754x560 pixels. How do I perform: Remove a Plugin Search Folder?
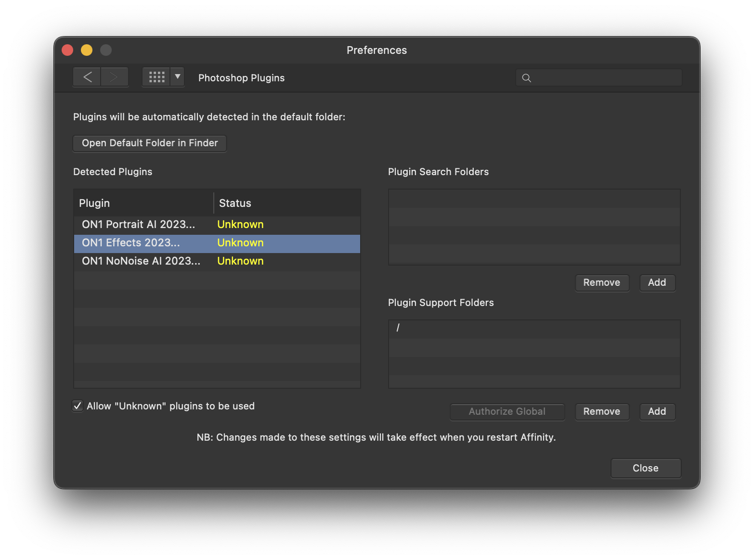(602, 283)
